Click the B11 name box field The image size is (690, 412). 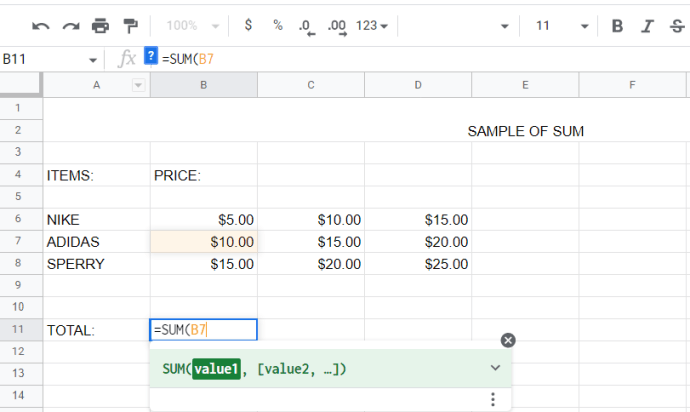tap(45, 59)
